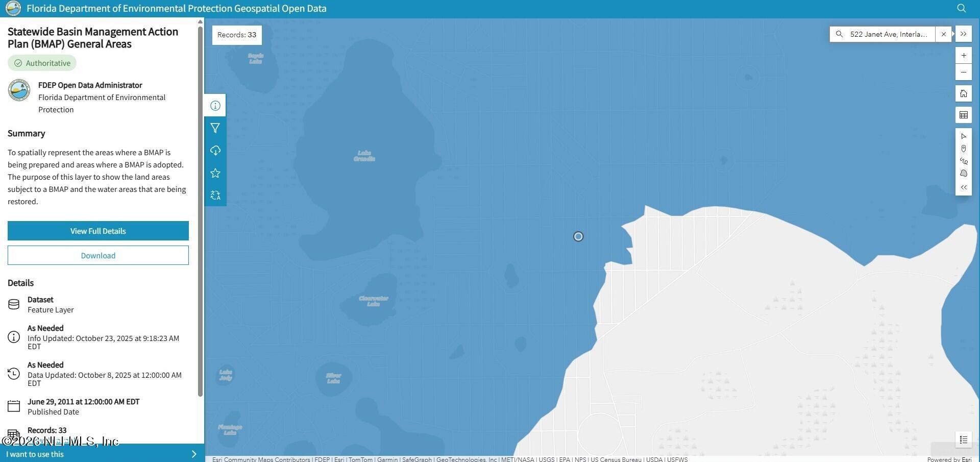Viewport: 980px width, 462px height.
Task: Pick the polygon shape selection tool
Action: [x=963, y=174]
